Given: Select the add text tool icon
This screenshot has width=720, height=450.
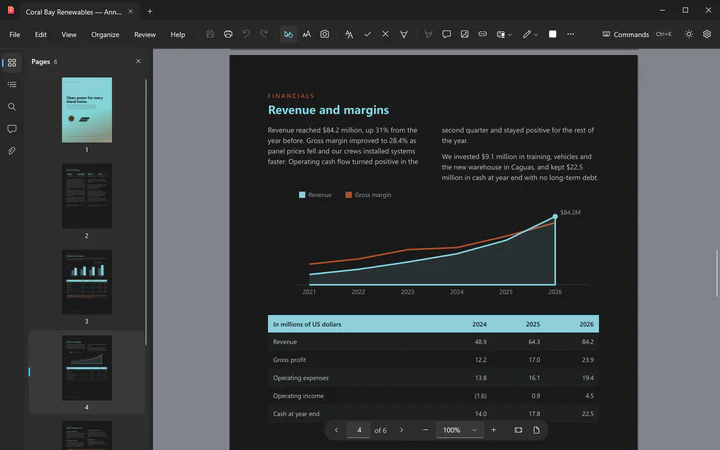Looking at the screenshot, I should click(x=349, y=34).
